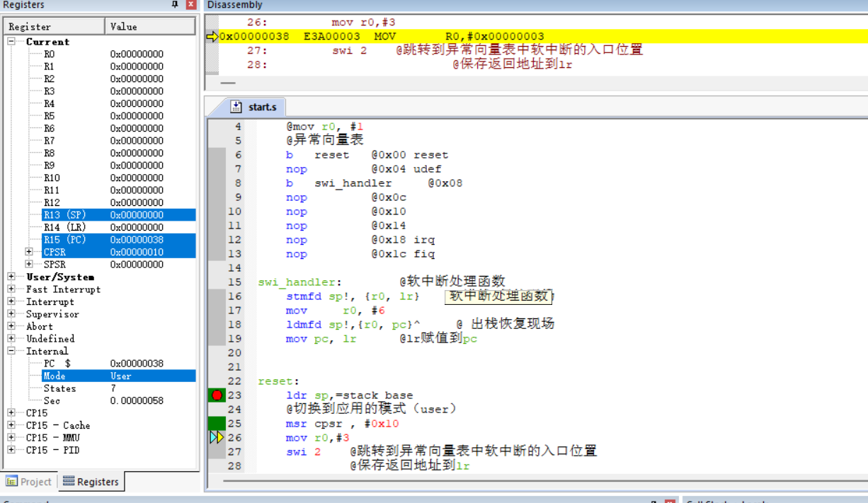
Task: Click the Value column header
Action: coord(150,26)
